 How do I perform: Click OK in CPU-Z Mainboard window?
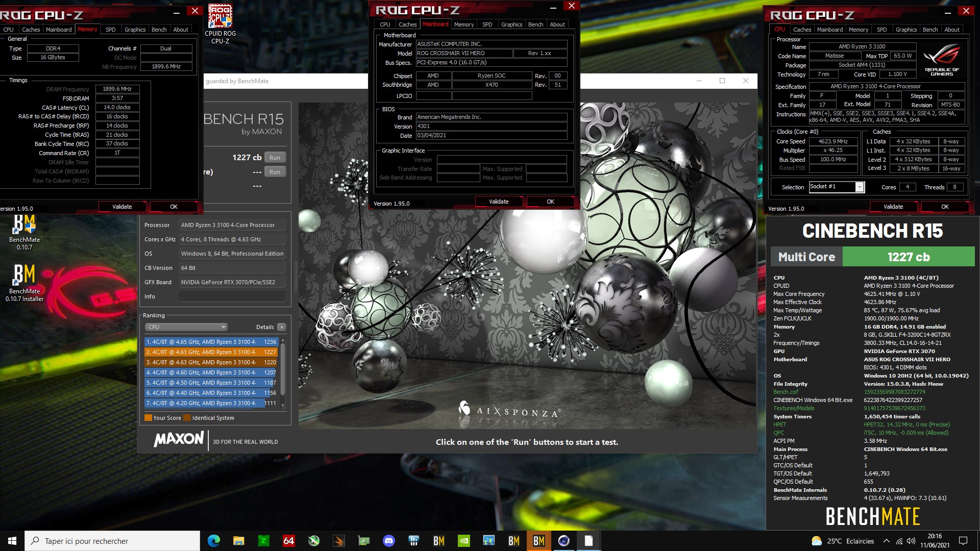(x=550, y=202)
